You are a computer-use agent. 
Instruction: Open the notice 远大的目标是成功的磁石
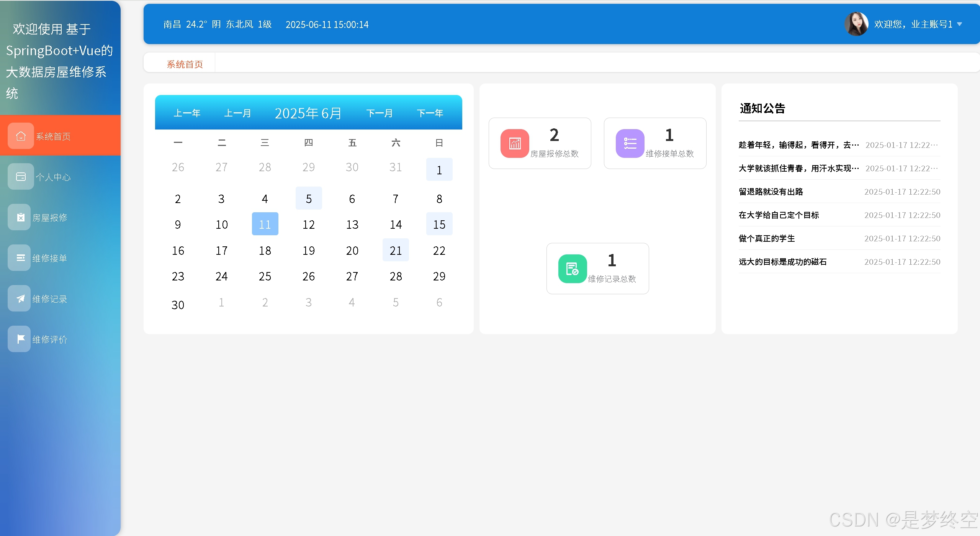pyautogui.click(x=782, y=262)
